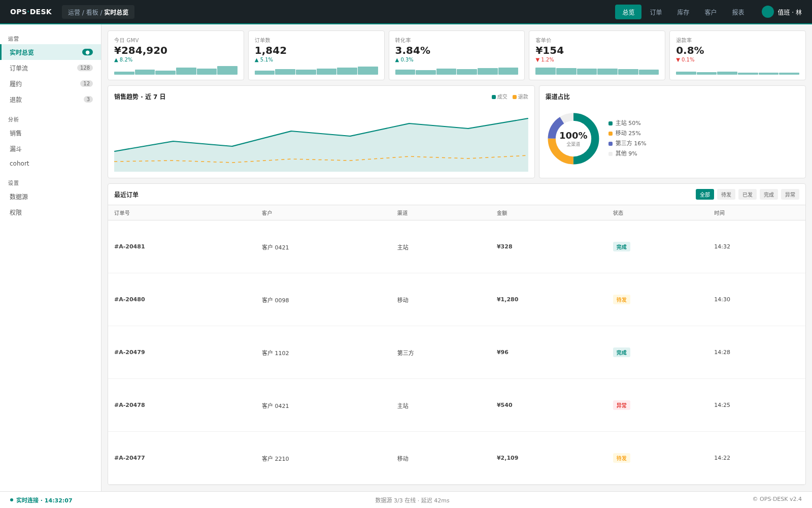
Task: Open 数据源 settings
Action: coord(51,197)
